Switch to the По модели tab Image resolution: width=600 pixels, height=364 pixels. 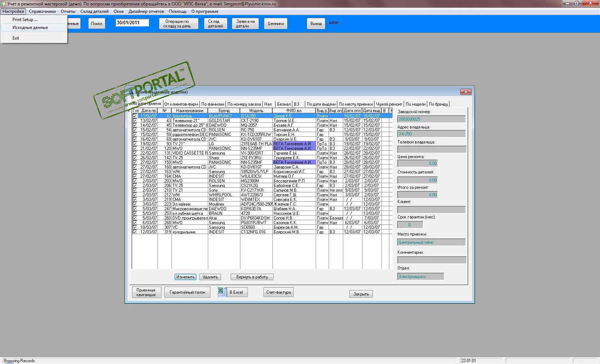pyautogui.click(x=415, y=104)
